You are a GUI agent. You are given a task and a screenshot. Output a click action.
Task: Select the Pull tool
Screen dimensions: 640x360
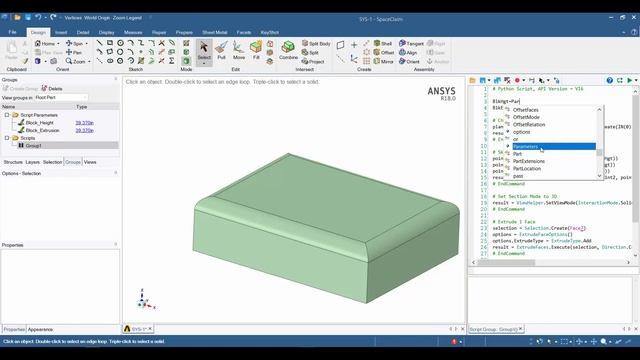(221, 51)
